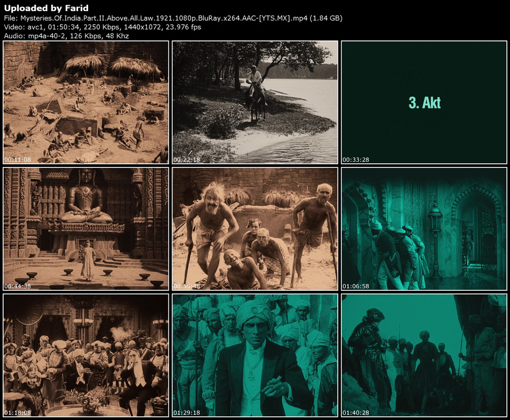Click the 01:06:58 timestamp
This screenshot has height=420, width=510.
click(356, 286)
